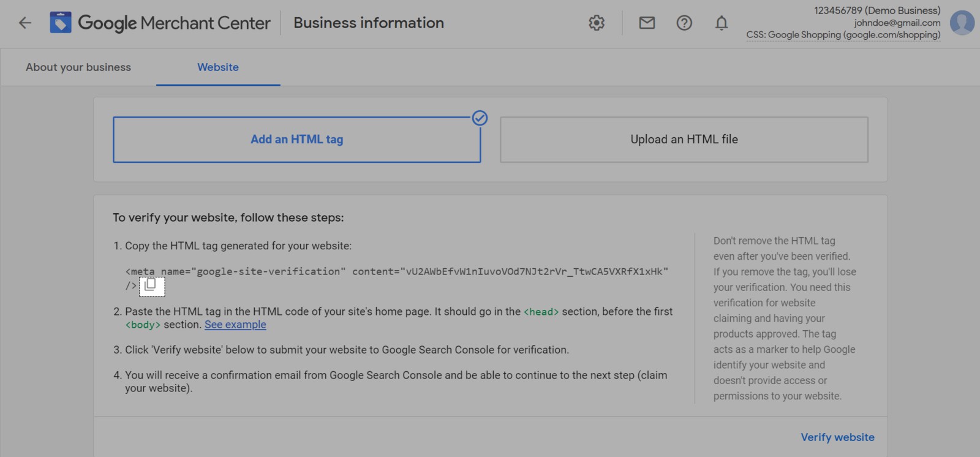Click the back arrow icon
Image resolution: width=980 pixels, height=457 pixels.
[24, 23]
